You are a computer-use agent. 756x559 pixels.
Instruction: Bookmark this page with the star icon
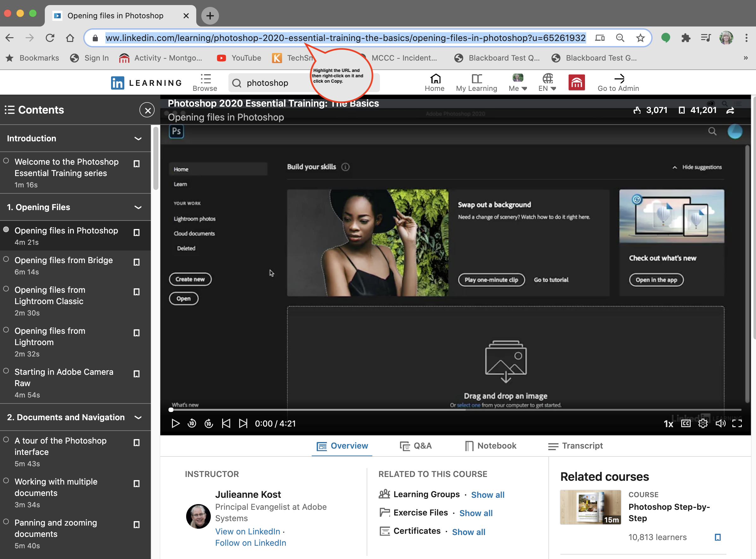(x=640, y=38)
